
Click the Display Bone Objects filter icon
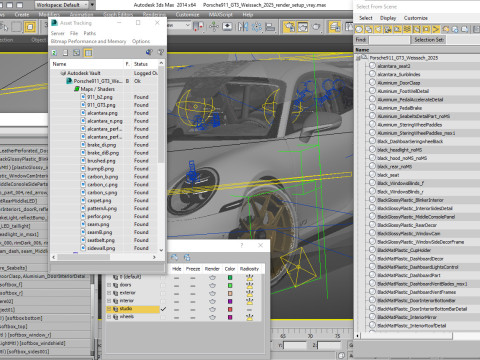(x=436, y=29)
